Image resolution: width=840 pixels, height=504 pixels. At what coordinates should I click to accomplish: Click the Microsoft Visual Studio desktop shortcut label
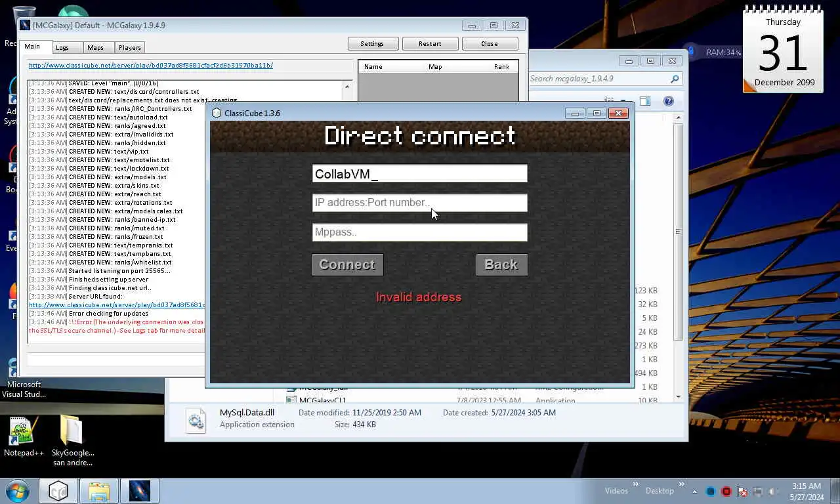point(24,390)
